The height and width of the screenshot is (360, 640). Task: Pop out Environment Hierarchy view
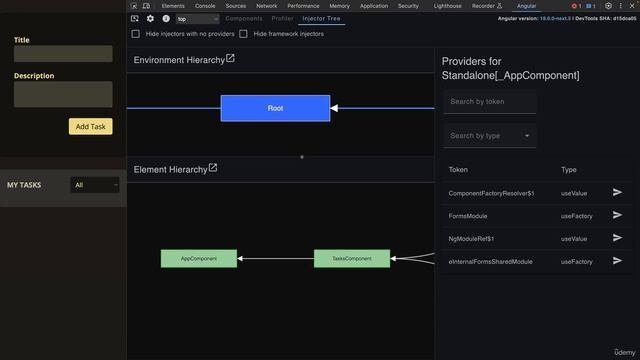point(230,58)
